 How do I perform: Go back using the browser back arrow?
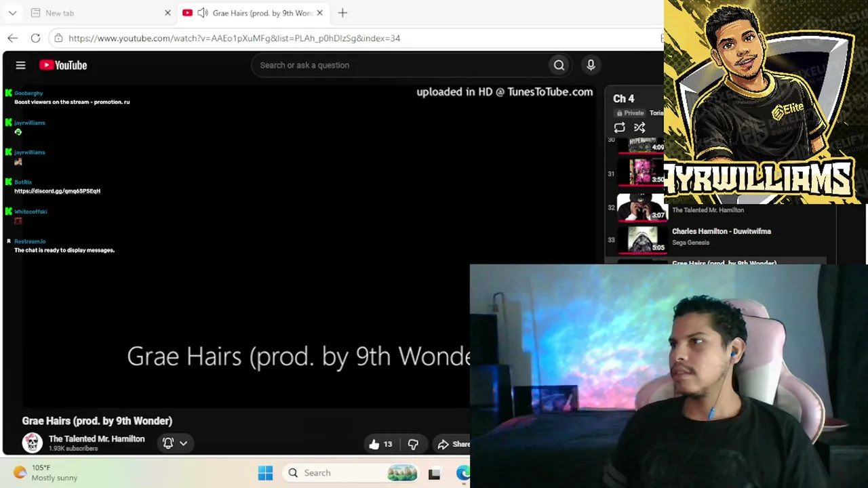point(13,38)
